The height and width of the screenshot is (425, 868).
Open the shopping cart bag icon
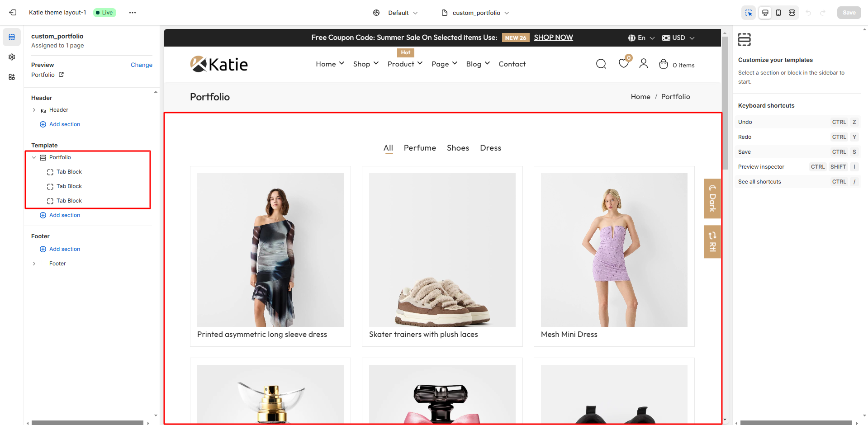click(663, 64)
